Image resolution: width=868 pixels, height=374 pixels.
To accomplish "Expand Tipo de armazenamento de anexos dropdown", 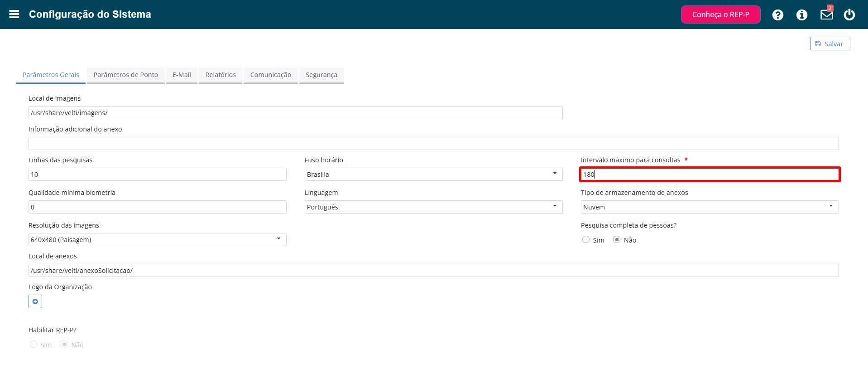I will coord(710,207).
